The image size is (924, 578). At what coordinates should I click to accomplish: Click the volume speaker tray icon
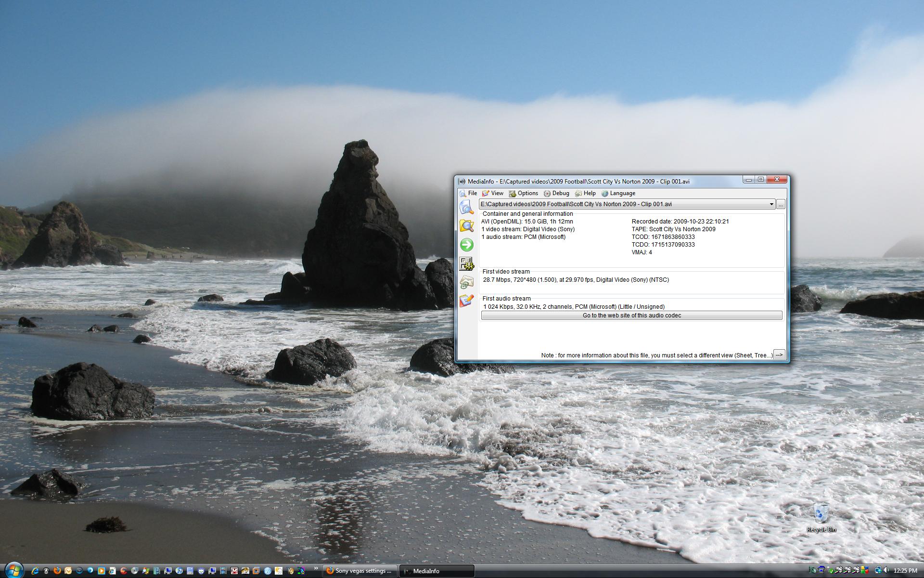(x=886, y=570)
